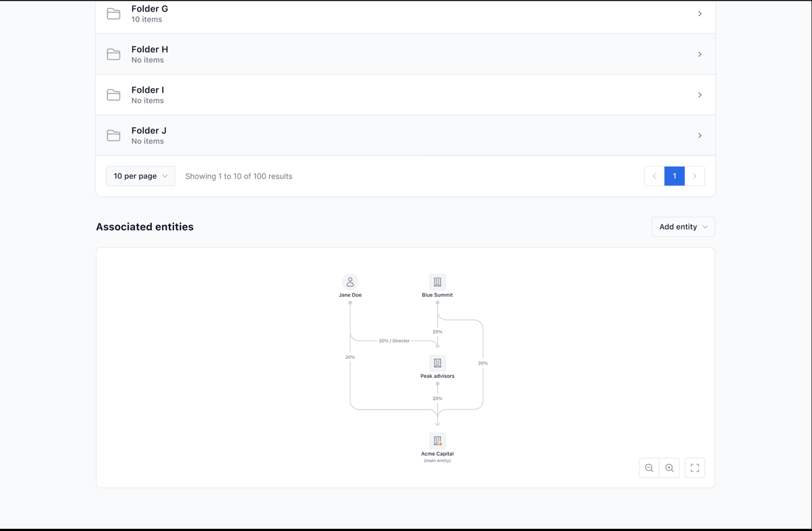Select page 1 in pagination
This screenshot has height=531, width=812.
pos(674,176)
